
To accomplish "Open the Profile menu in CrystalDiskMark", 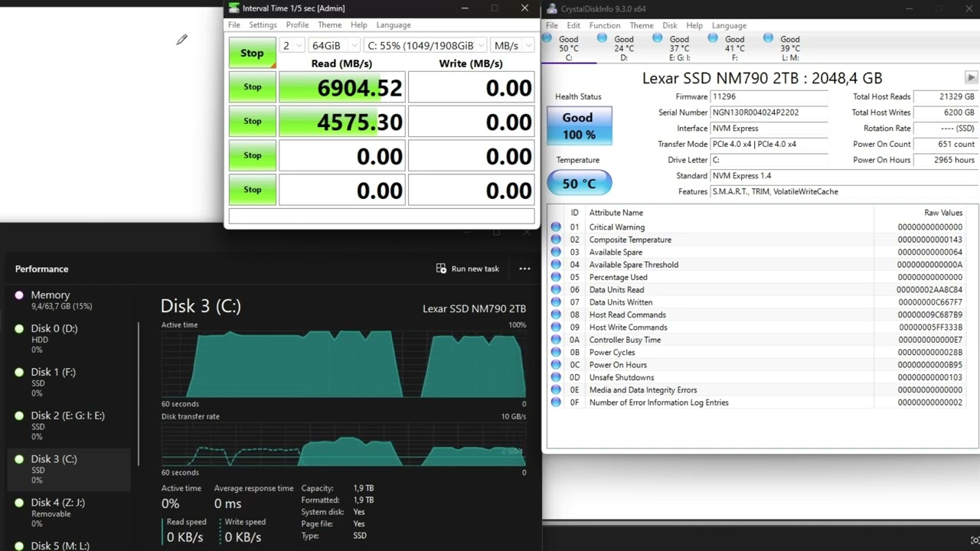I will [297, 25].
